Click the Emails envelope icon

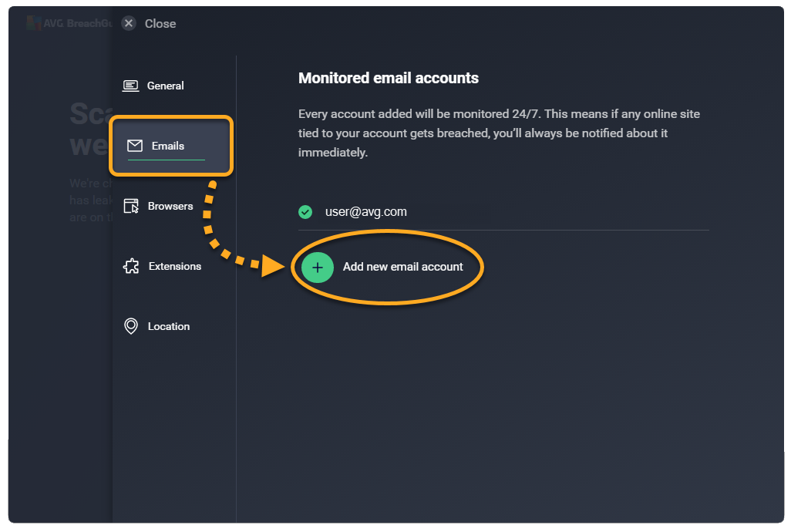tap(135, 146)
